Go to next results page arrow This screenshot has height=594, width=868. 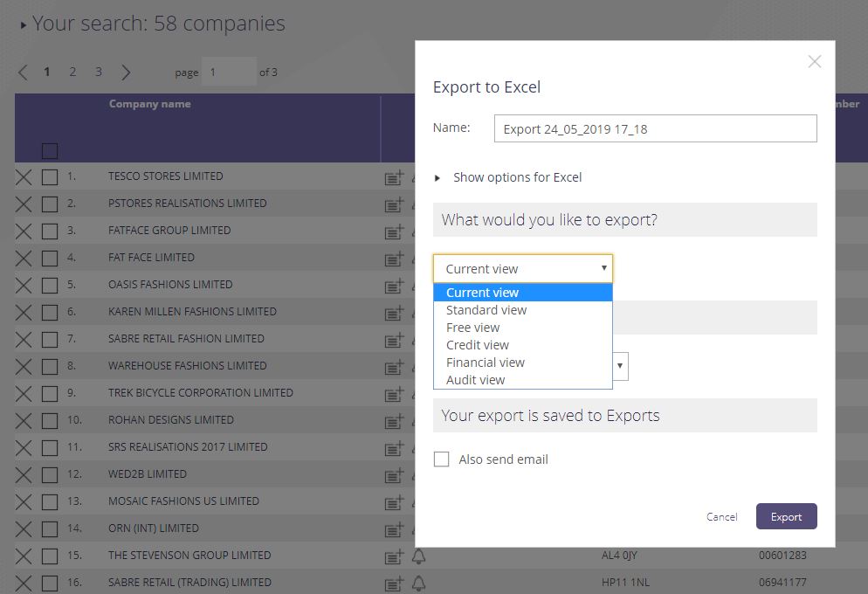click(x=126, y=73)
